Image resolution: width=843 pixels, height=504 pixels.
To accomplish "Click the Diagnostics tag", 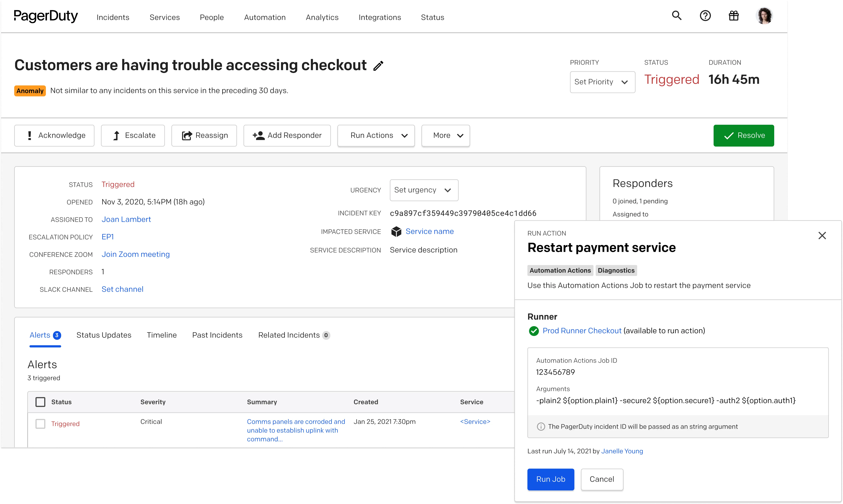I will [x=616, y=270].
